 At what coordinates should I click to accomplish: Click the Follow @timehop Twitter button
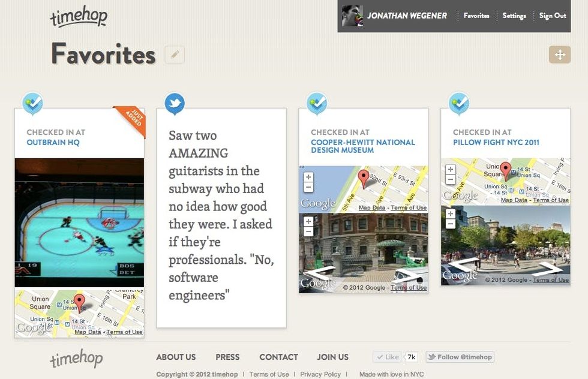460,357
